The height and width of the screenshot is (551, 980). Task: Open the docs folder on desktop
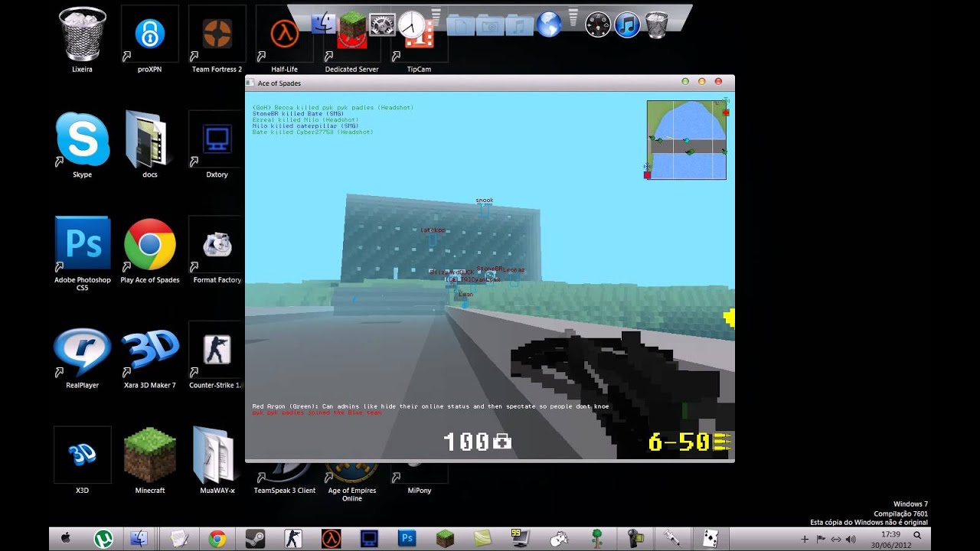[x=150, y=145]
